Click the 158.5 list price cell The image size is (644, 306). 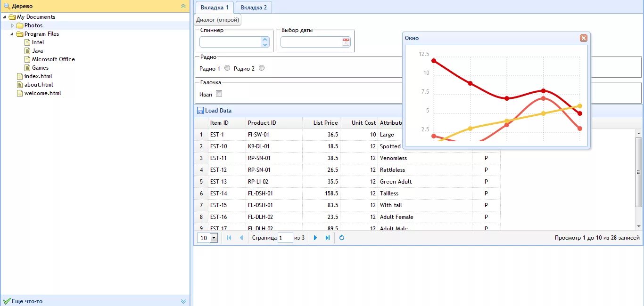pyautogui.click(x=321, y=193)
